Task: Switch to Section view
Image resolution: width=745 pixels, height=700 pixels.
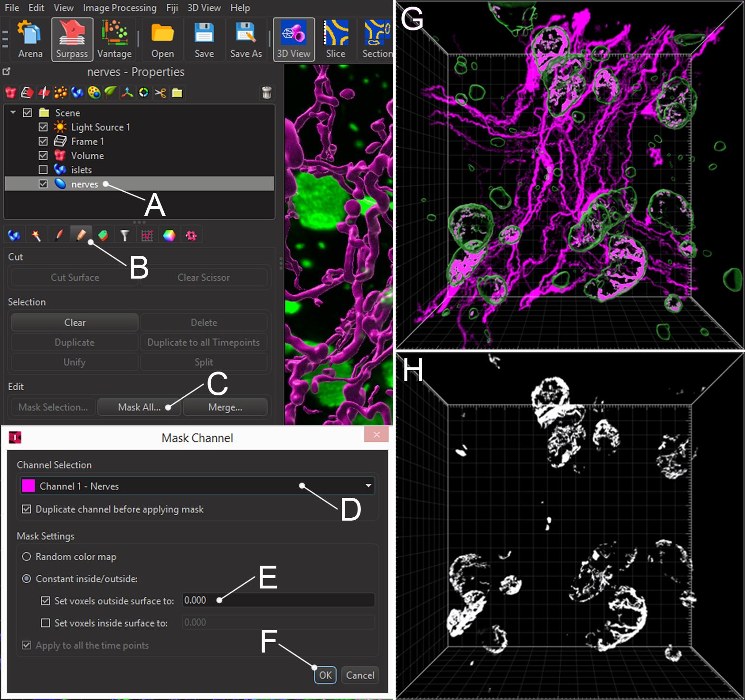Action: [377, 39]
